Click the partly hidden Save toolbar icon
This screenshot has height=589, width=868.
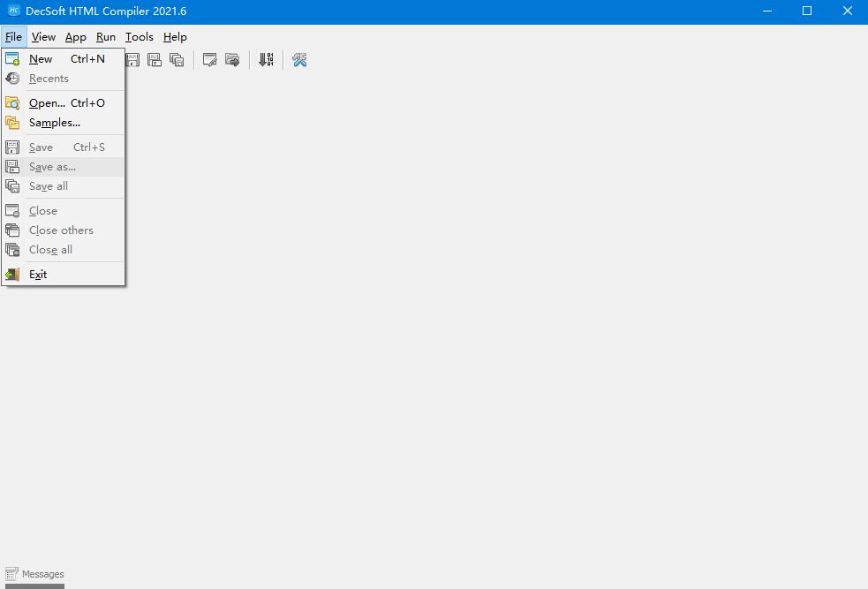click(x=132, y=60)
